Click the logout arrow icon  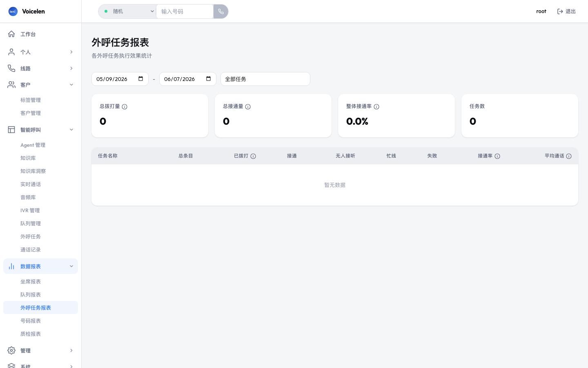coord(560,11)
